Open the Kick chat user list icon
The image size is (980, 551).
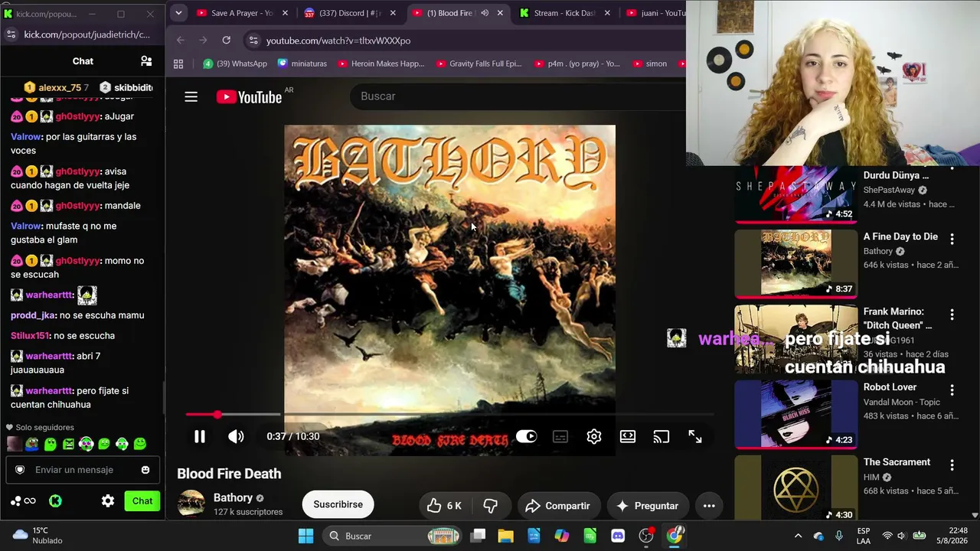[x=146, y=61]
